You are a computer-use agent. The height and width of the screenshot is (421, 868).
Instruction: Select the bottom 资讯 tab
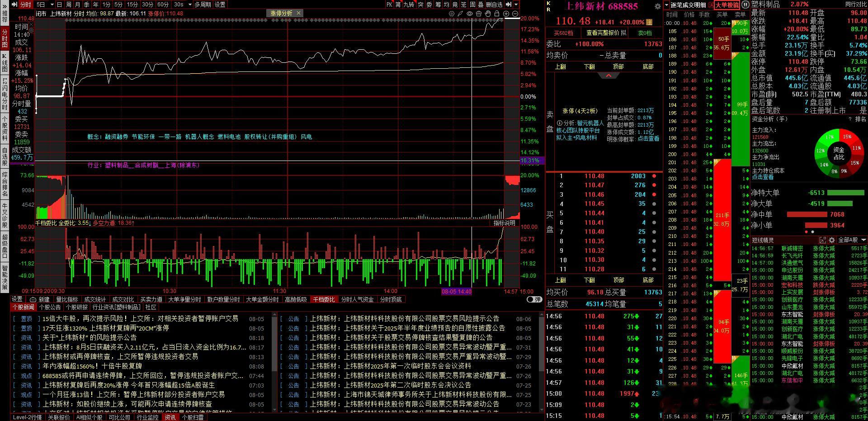[170, 417]
